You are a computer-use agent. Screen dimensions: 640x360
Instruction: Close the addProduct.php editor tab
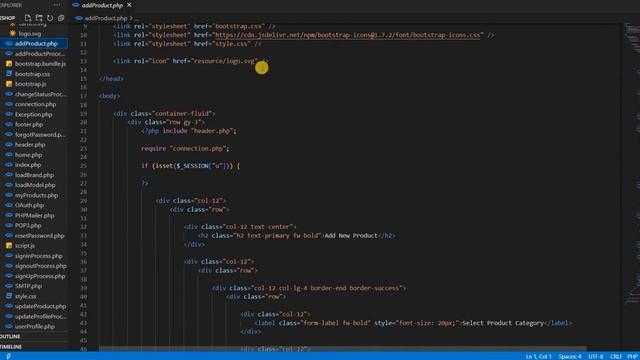click(x=129, y=5)
